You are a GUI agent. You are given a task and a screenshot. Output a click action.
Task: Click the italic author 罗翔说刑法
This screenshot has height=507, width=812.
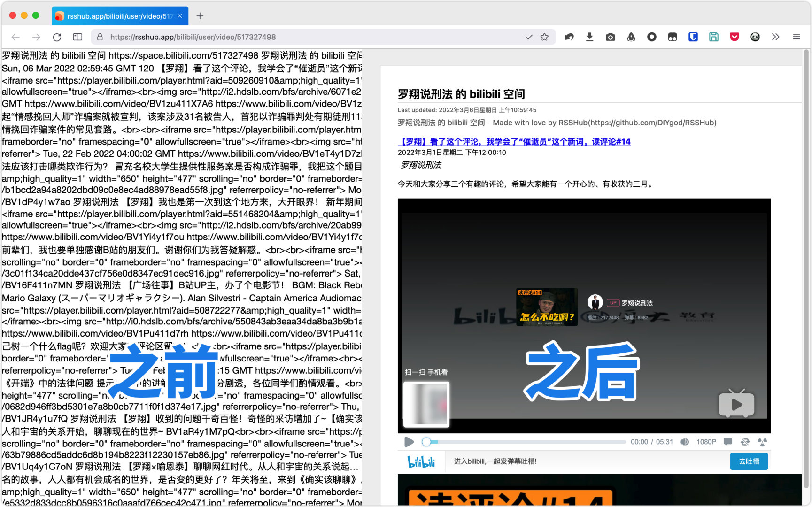421,165
